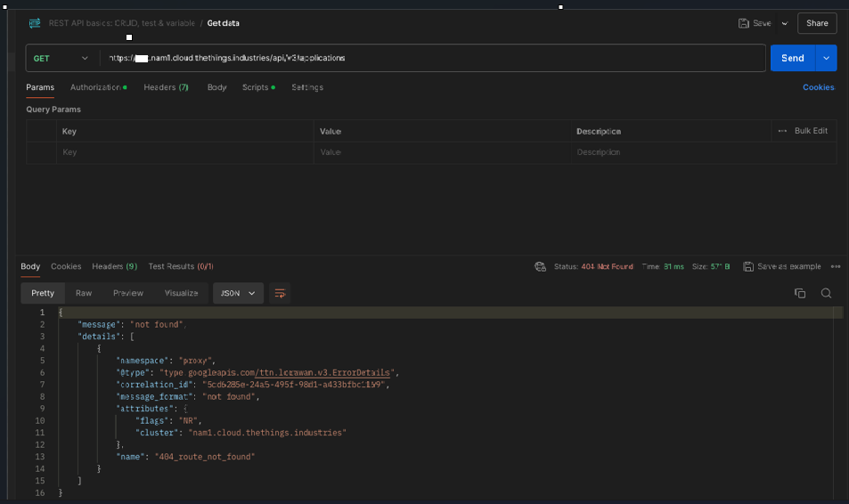Open the response Cookies tab

[x=66, y=266]
